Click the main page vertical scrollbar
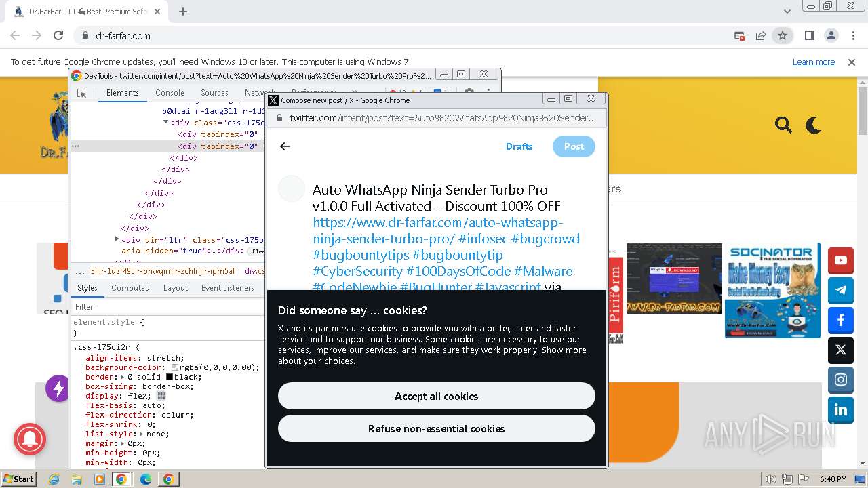This screenshot has height=488, width=868. [863, 271]
